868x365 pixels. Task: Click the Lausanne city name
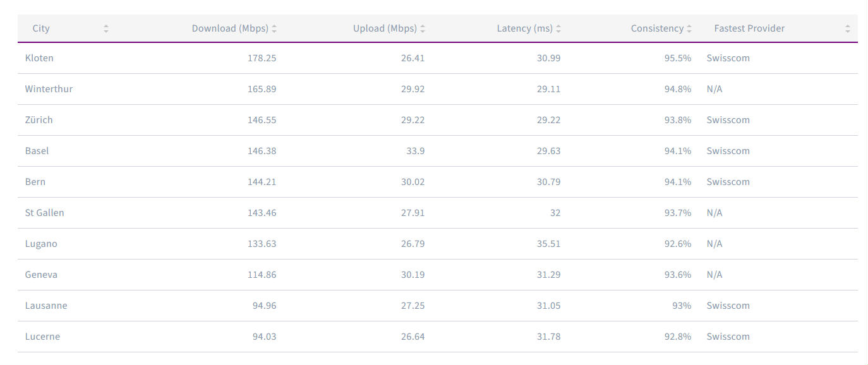point(46,306)
